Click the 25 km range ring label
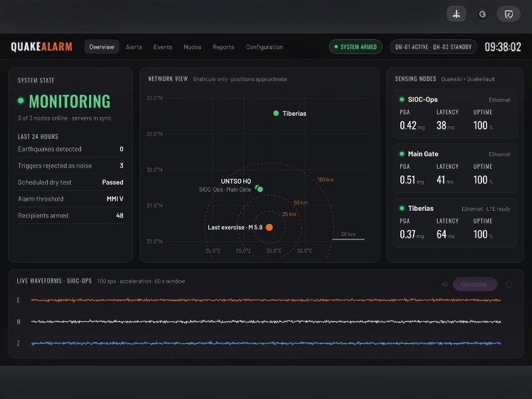The height and width of the screenshot is (399, 532). [x=289, y=214]
